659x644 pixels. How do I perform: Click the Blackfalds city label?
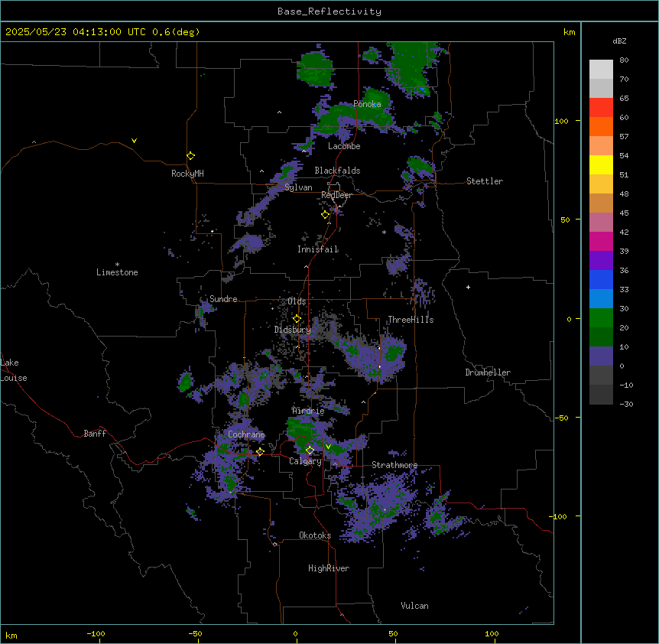pos(337,171)
